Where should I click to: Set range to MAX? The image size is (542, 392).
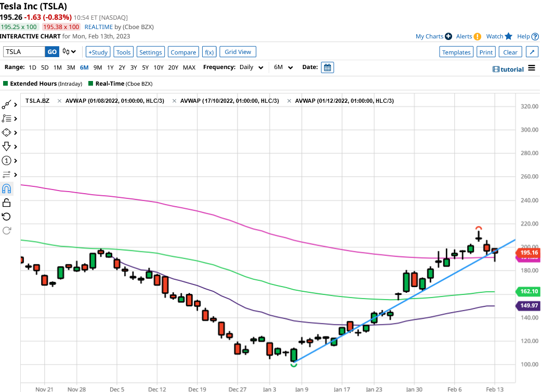click(x=189, y=67)
